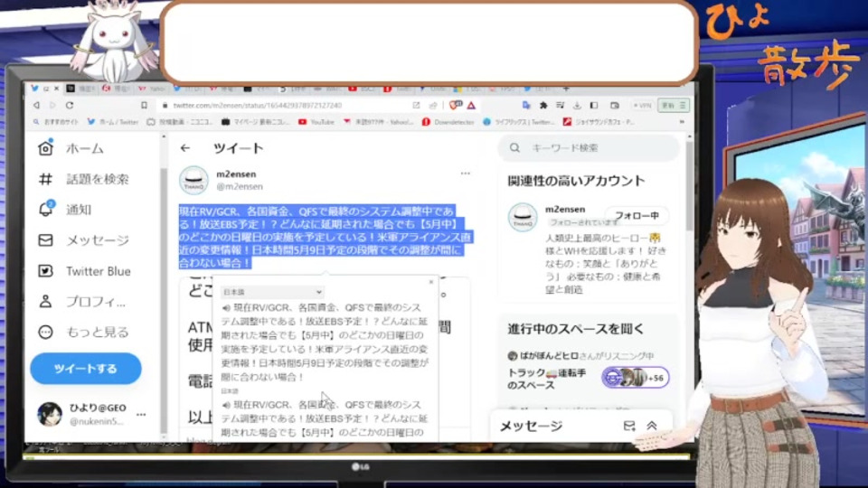
Task: Bookmark this page using the bookmark icon
Action: pos(144,105)
